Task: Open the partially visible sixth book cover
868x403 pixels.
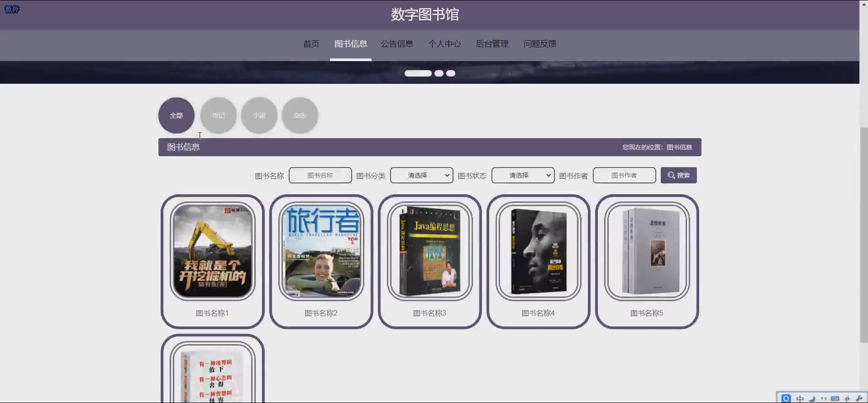Action: (x=213, y=373)
